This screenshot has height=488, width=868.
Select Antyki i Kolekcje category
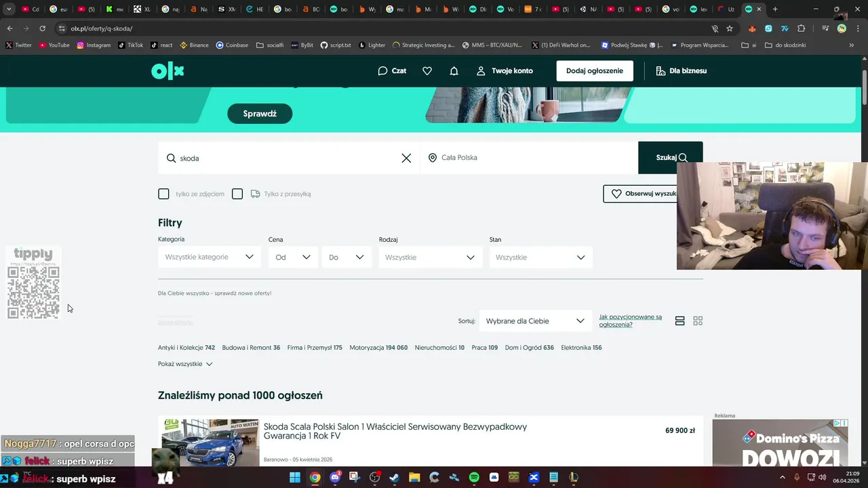186,348
